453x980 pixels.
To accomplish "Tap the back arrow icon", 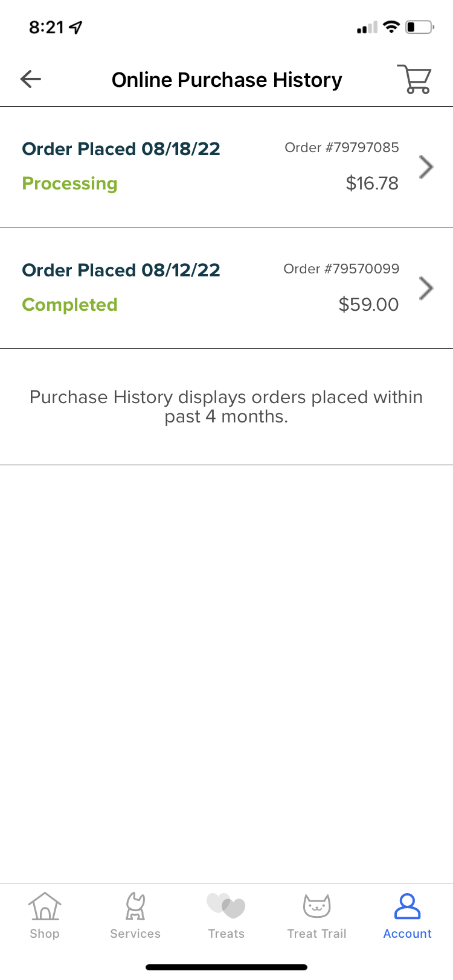I will [31, 79].
